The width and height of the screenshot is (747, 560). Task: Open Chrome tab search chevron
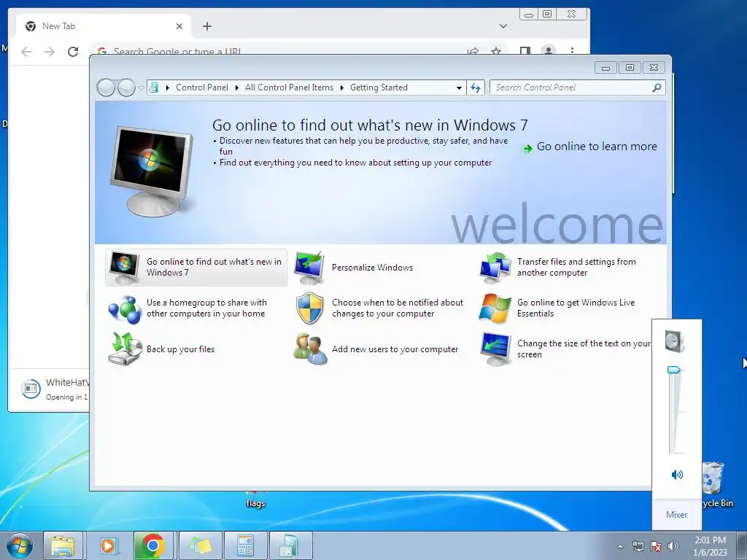(503, 26)
